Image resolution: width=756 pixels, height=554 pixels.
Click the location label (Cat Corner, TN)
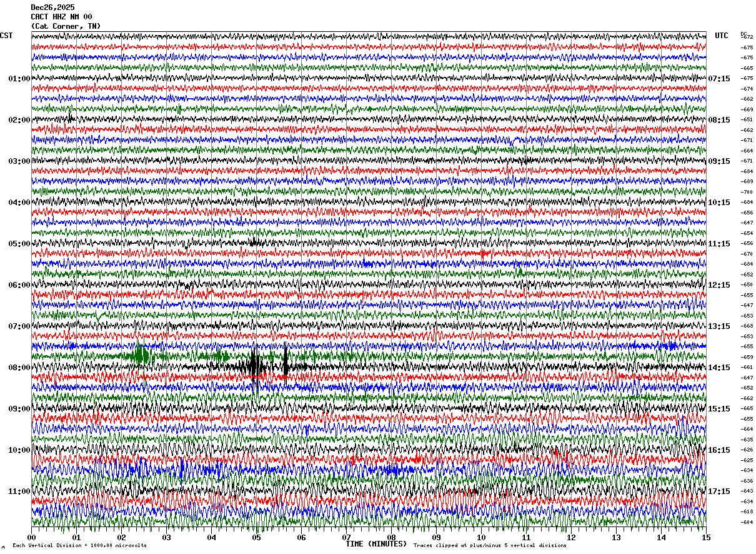coord(66,26)
